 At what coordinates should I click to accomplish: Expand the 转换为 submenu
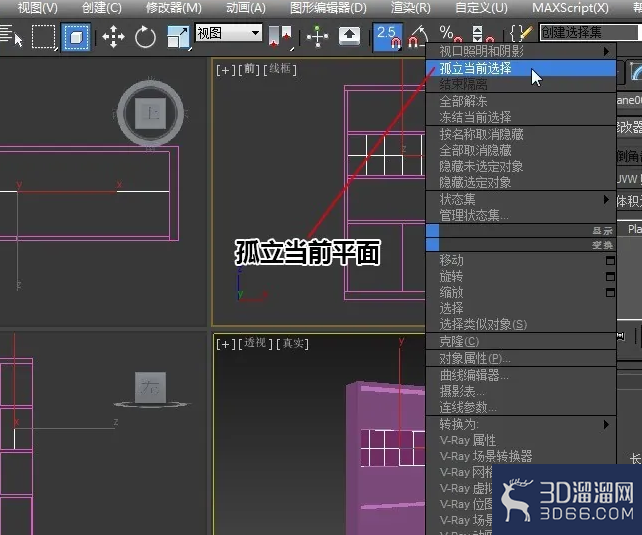(x=521, y=424)
